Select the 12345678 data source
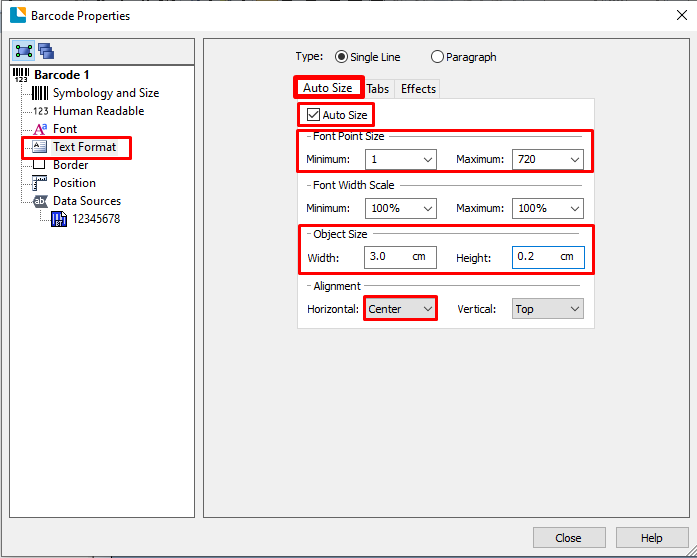The height and width of the screenshot is (558, 697). click(x=96, y=219)
